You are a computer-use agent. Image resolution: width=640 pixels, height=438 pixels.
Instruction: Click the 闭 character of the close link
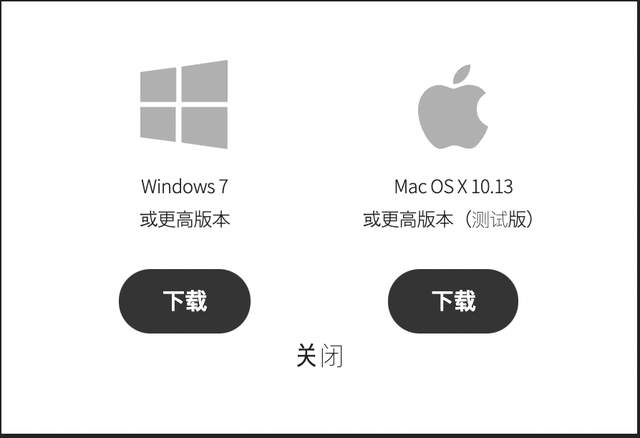[x=332, y=356]
